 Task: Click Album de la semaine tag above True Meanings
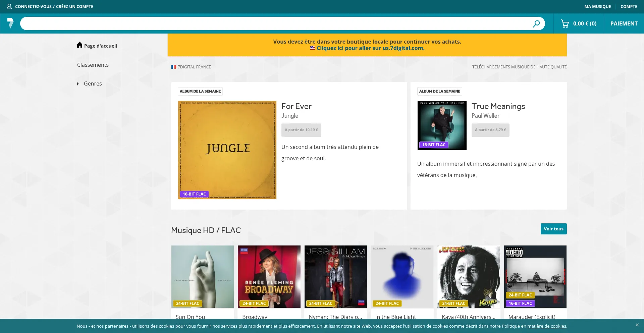click(440, 91)
